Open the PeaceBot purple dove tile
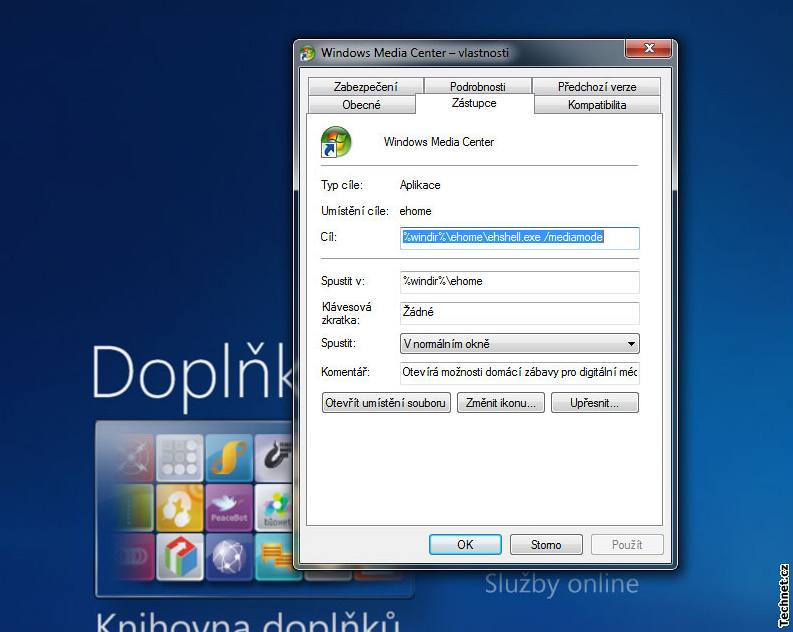This screenshot has height=632, width=793. (229, 507)
